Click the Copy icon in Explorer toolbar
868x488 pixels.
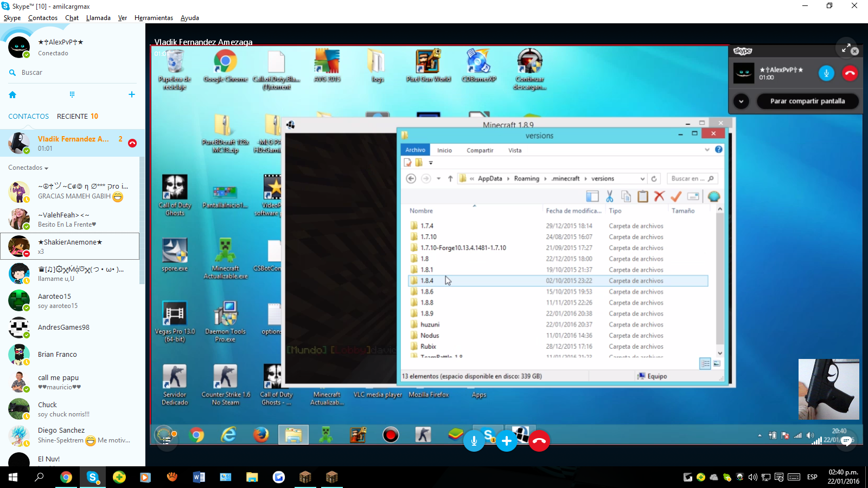626,196
